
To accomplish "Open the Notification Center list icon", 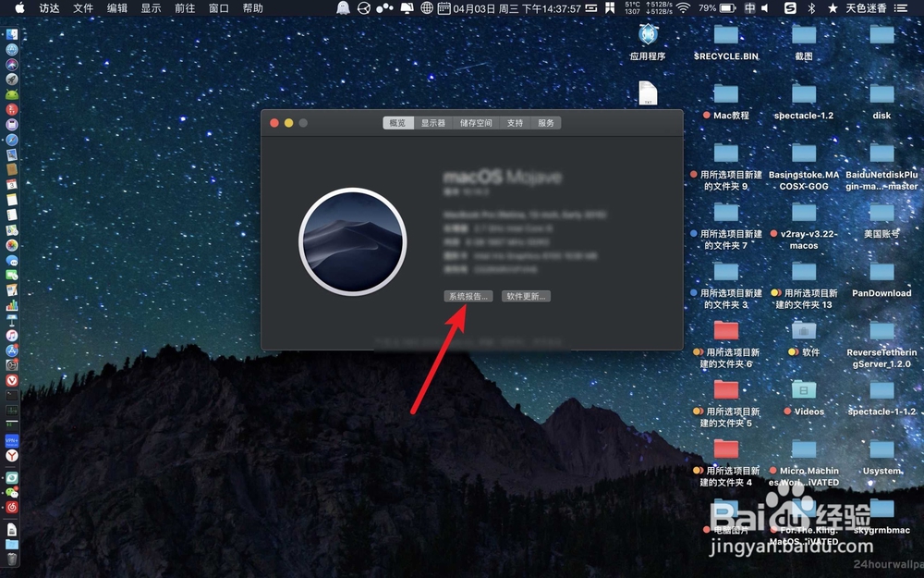I will 900,8.
